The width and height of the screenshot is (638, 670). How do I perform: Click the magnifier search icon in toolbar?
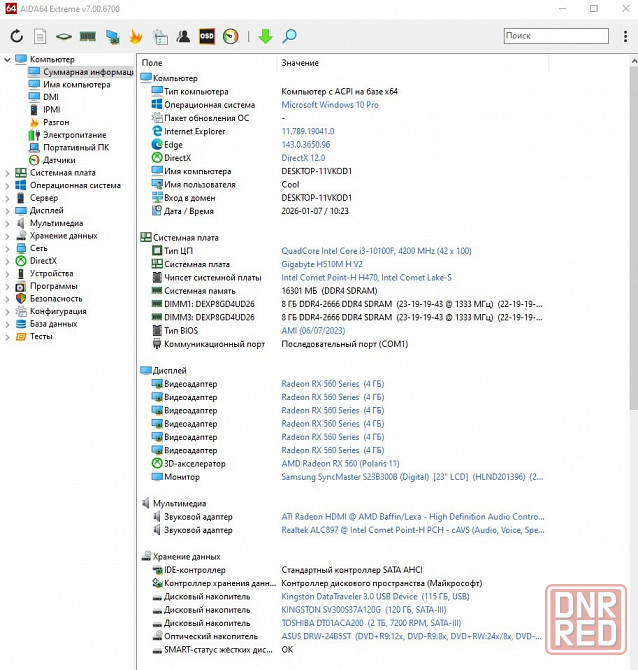click(289, 36)
